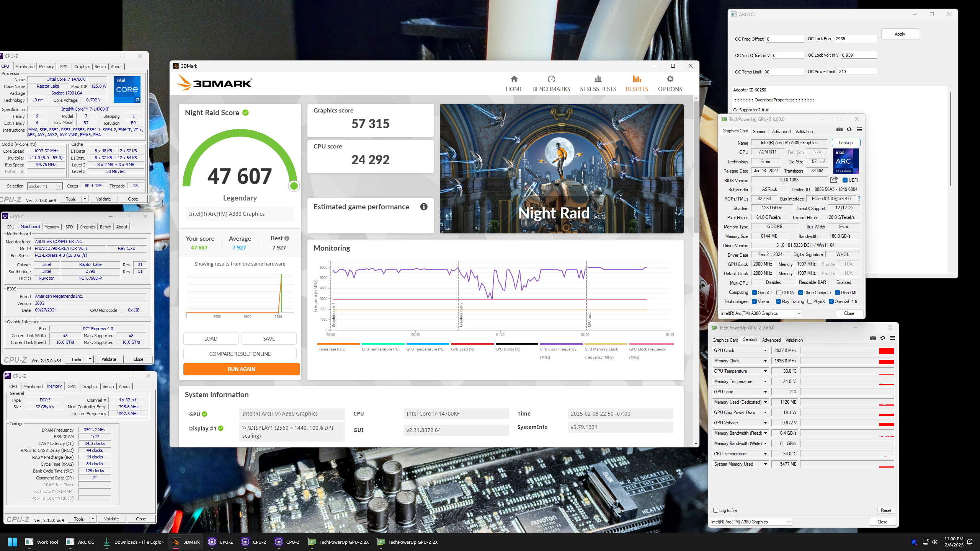
Task: Click the refresh icon in GPU-Z Sensors window
Action: click(882, 338)
